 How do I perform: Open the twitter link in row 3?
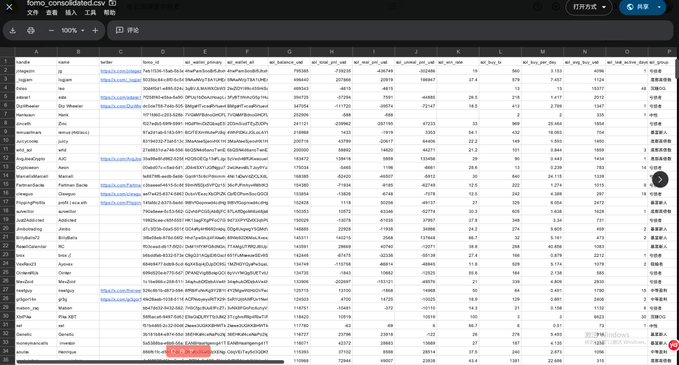120,80
